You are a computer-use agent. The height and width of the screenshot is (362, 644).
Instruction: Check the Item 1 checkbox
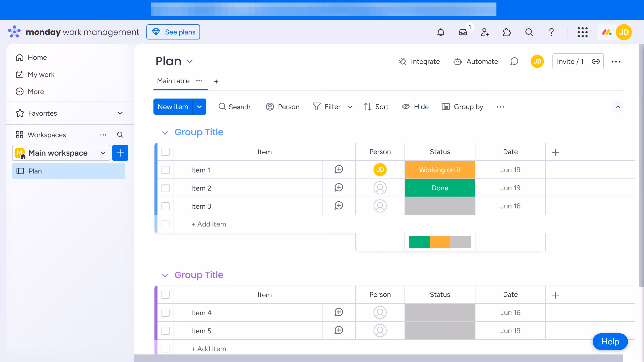pos(166,170)
